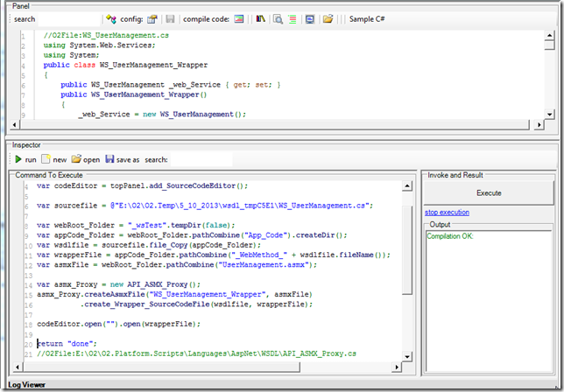The width and height of the screenshot is (564, 392).
Task: Click the 'var asmxFile' code line
Action: [177, 265]
